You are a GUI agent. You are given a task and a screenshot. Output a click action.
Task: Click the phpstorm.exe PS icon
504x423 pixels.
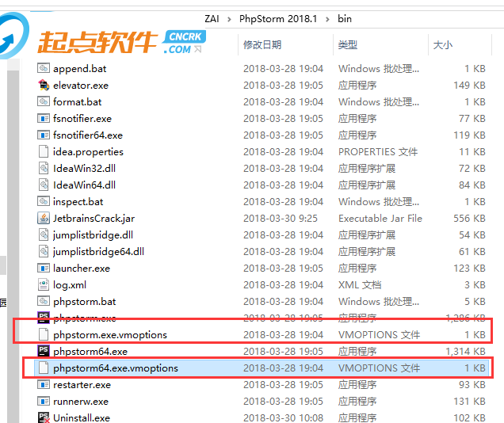tap(44, 317)
